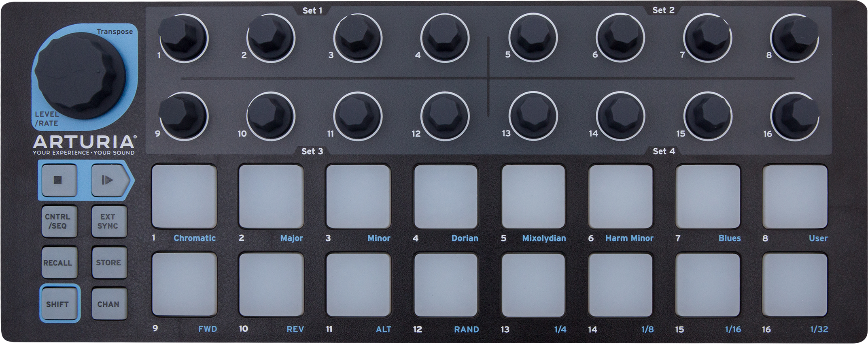Tap pad 10 above the REV label
The width and height of the screenshot is (868, 344).
(271, 285)
